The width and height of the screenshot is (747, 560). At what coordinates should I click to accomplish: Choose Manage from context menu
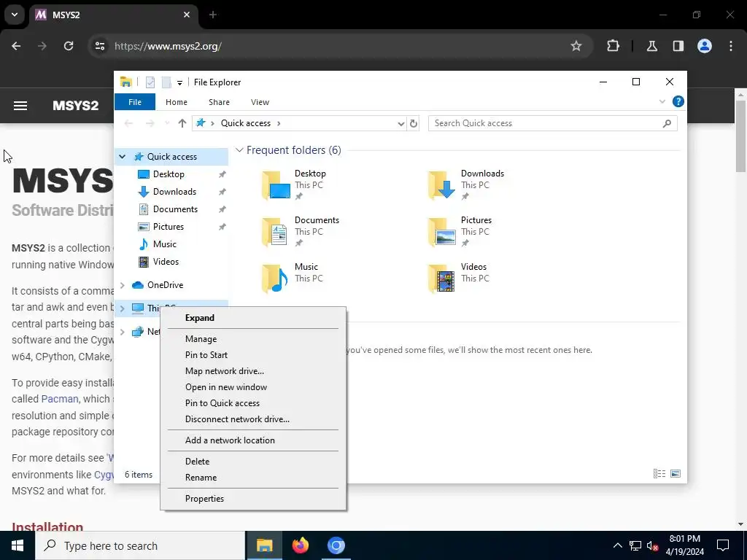[253, 338]
